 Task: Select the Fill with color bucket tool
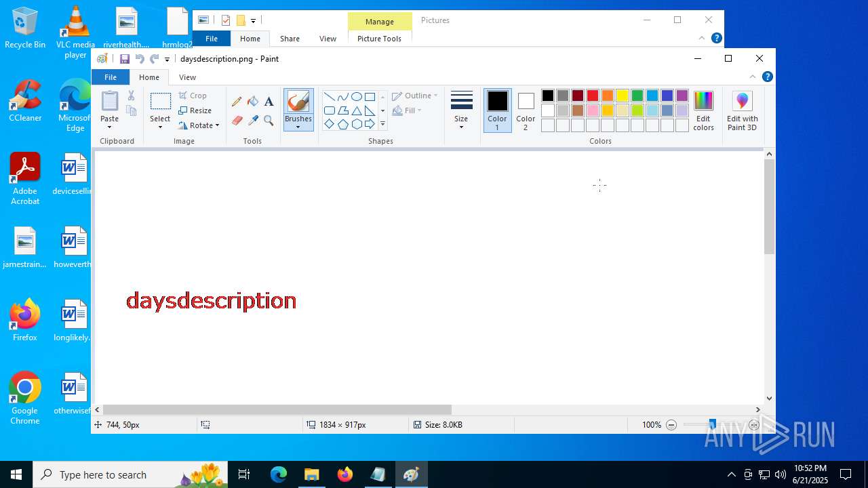pyautogui.click(x=253, y=102)
